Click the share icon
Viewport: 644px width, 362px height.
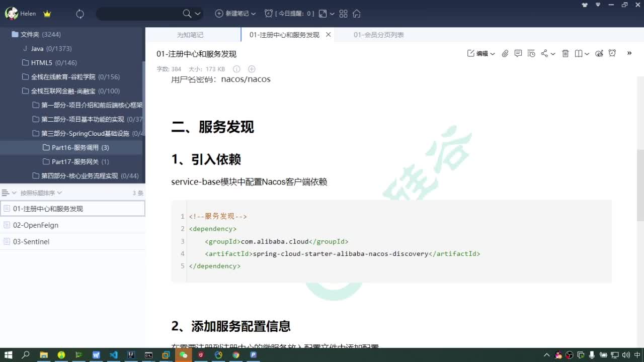tap(544, 53)
